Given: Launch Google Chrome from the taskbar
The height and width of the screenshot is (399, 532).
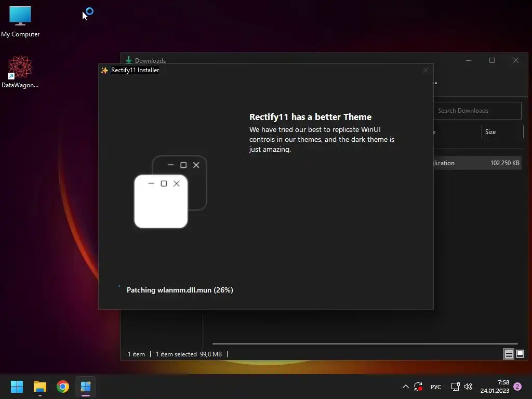Looking at the screenshot, I should (63, 387).
